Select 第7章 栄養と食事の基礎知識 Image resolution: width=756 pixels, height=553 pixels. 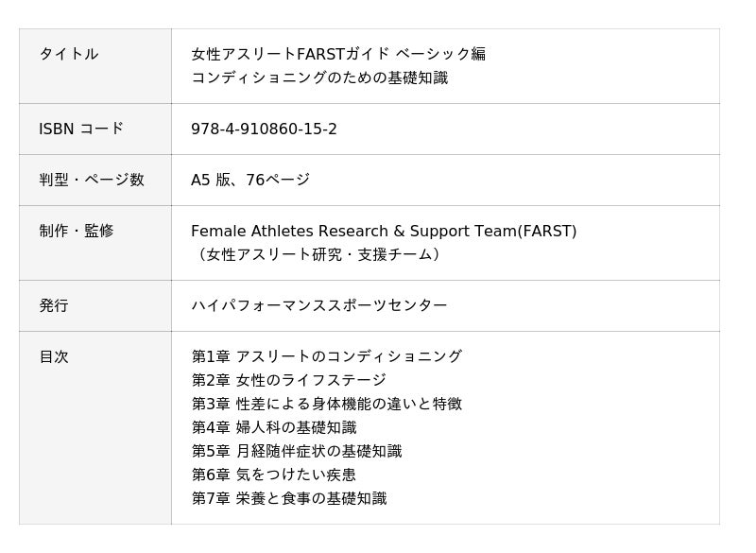pyautogui.click(x=289, y=498)
